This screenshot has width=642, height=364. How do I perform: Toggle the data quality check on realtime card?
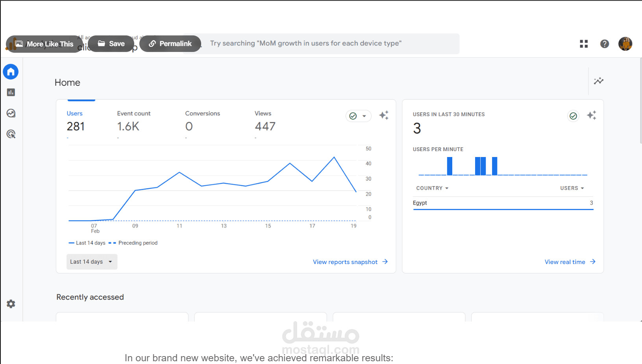click(573, 116)
